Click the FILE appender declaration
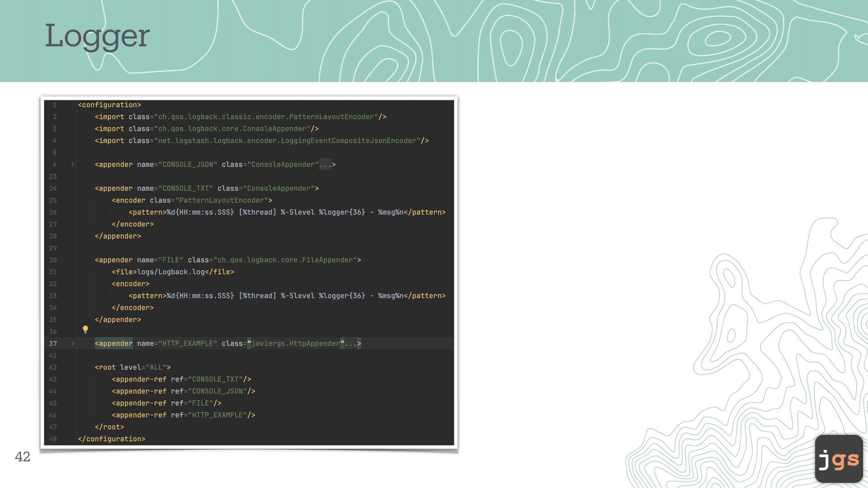The height and width of the screenshot is (488, 868). pos(228,260)
